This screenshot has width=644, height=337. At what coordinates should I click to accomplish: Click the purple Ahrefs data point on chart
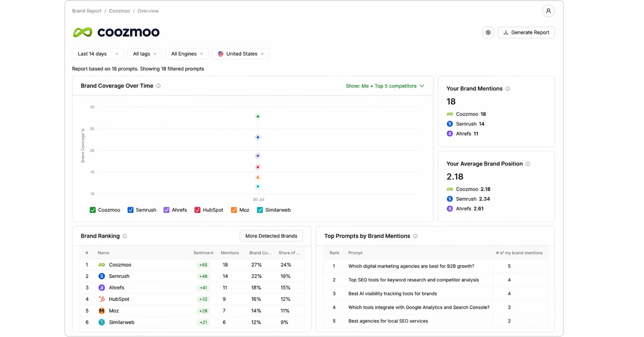click(x=258, y=156)
